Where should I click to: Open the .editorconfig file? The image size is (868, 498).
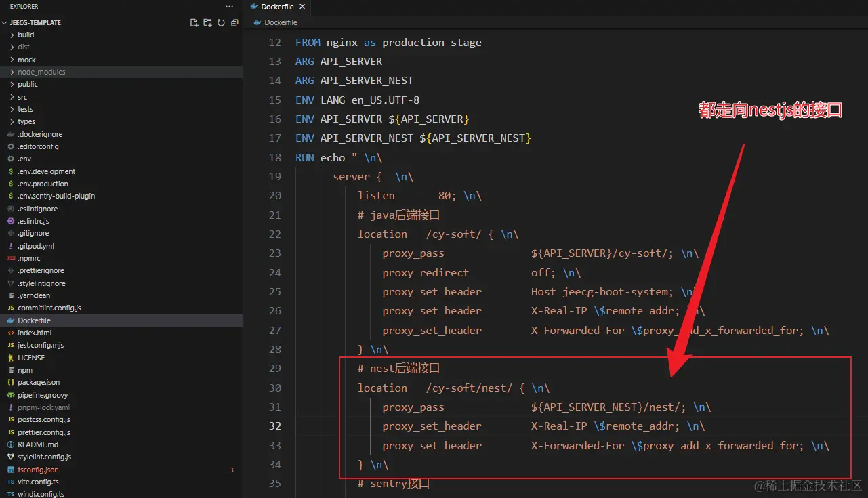121,146
